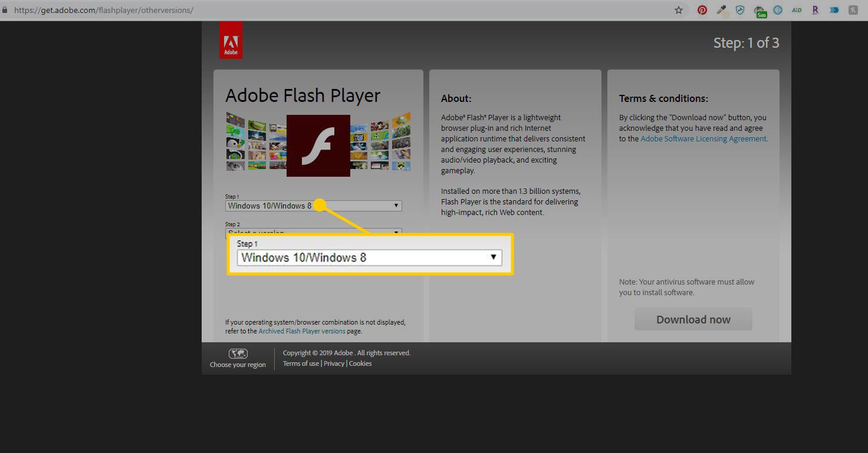The height and width of the screenshot is (453, 868).
Task: Open the Adobe Software Licensing Agreement link
Action: coord(703,139)
